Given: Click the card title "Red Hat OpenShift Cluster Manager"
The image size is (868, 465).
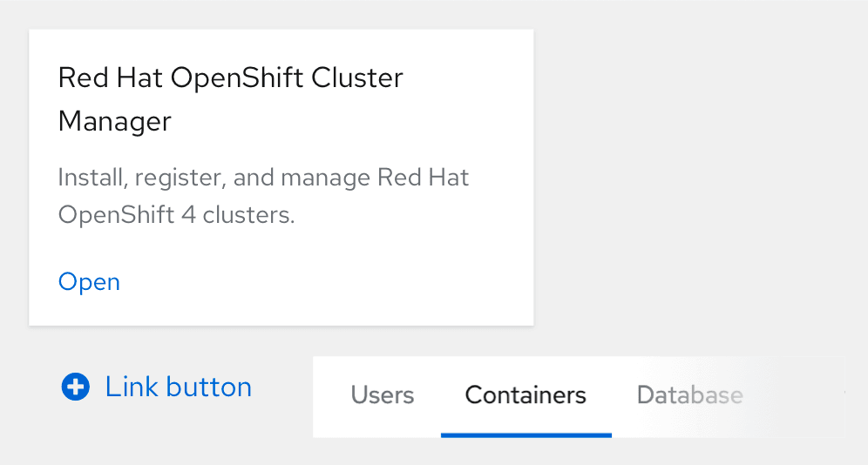Looking at the screenshot, I should click(230, 98).
